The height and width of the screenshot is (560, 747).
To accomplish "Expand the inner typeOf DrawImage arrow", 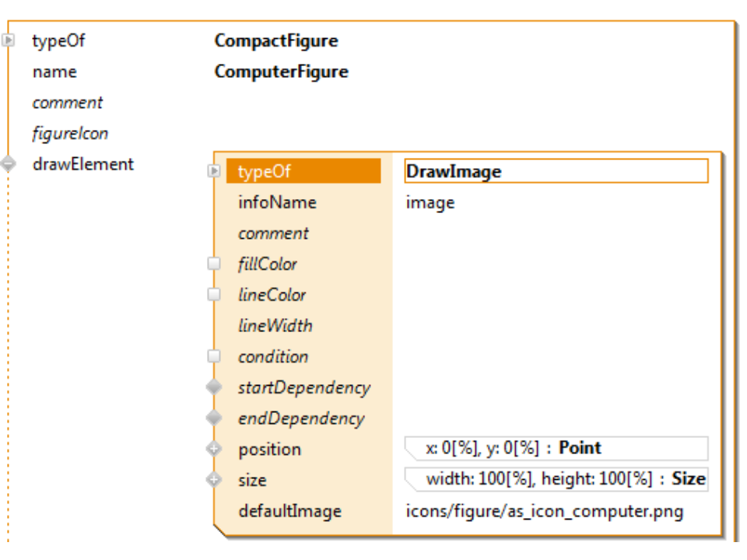I will click(214, 171).
